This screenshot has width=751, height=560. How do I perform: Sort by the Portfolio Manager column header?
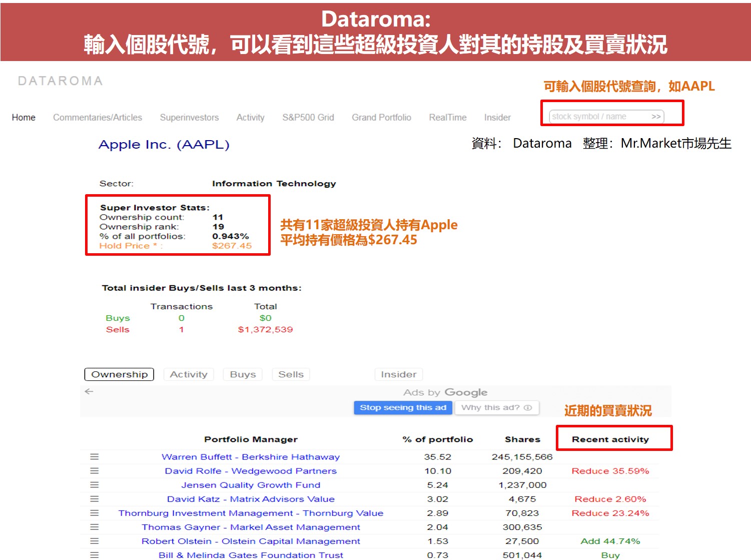[251, 439]
